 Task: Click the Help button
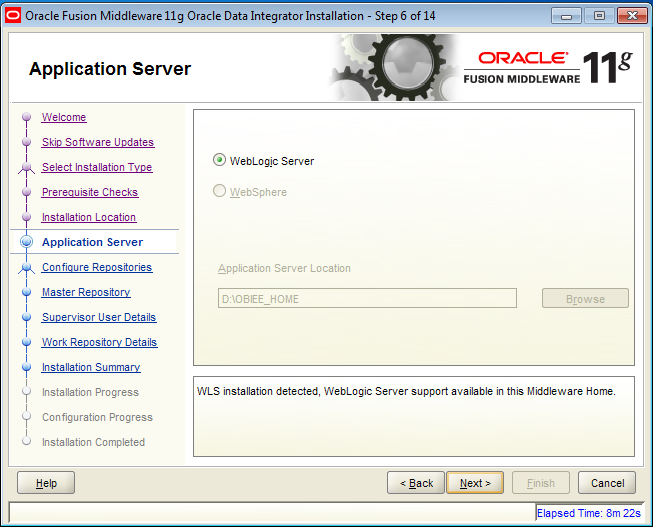(46, 483)
